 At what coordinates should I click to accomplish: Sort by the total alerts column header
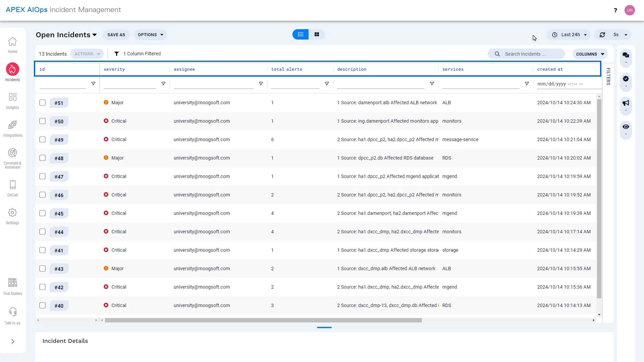click(286, 69)
